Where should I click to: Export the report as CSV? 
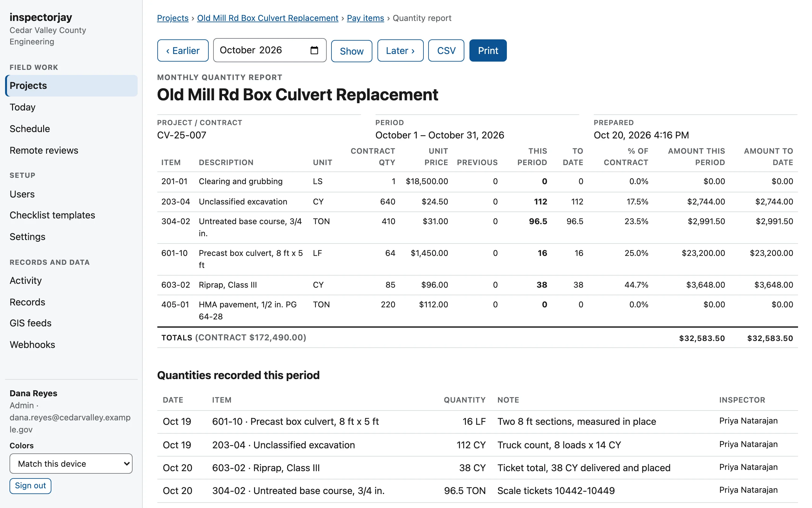(x=446, y=50)
